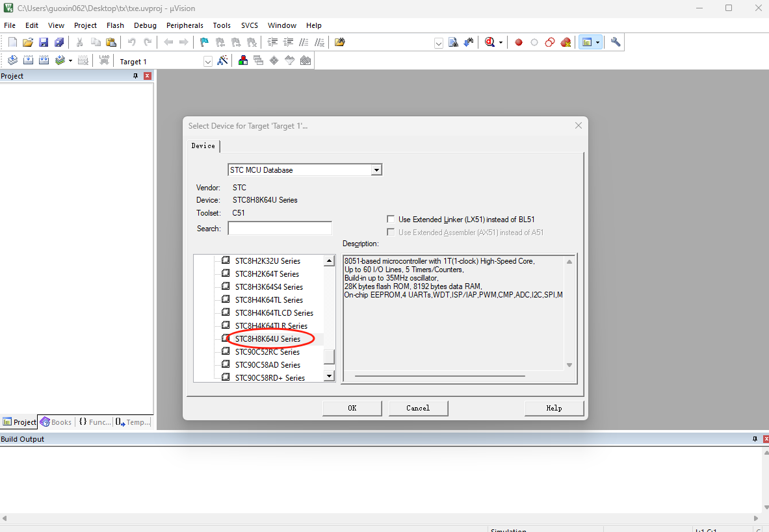Click the Batch Build layers icon
Screen dimensions: 769x532
60,60
